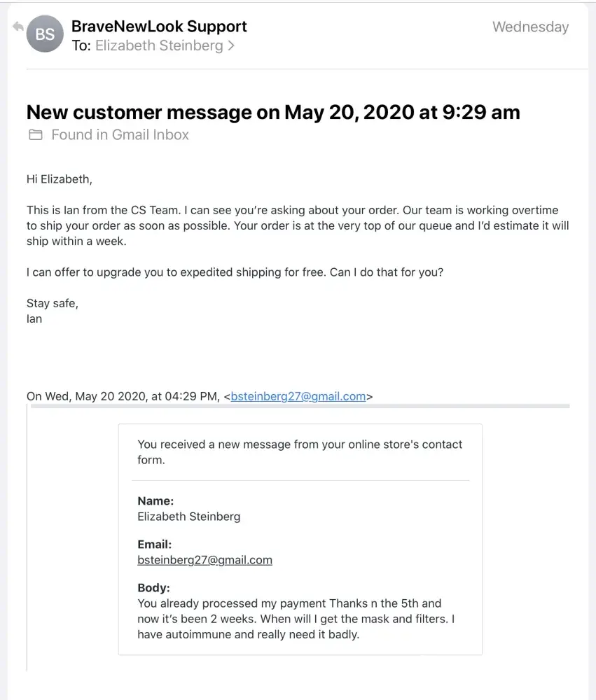Click the Ian signature below Stay safe
Viewport: 596px width, 700px height.
pyautogui.click(x=34, y=318)
